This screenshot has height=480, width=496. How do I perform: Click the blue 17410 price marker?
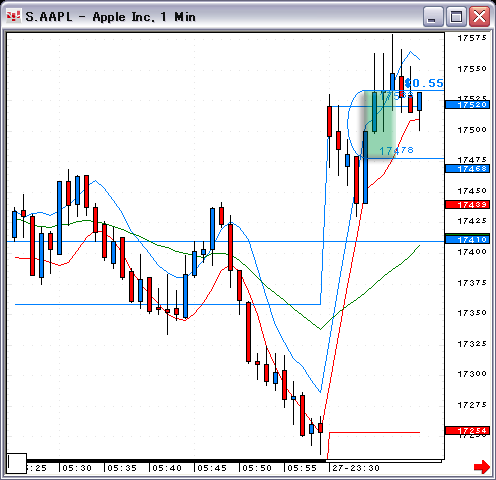[x=467, y=240]
